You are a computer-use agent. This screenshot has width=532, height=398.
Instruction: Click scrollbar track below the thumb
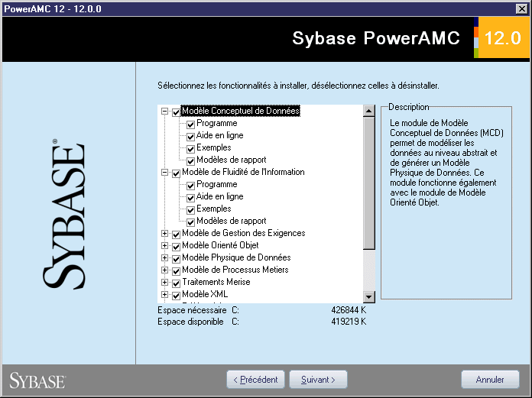tap(368, 270)
